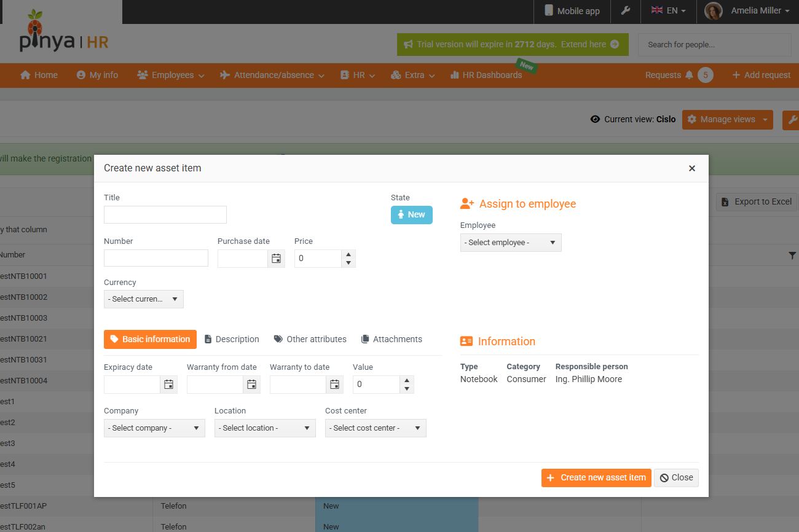The image size is (799, 532).
Task: Click the Value input field
Action: click(376, 385)
